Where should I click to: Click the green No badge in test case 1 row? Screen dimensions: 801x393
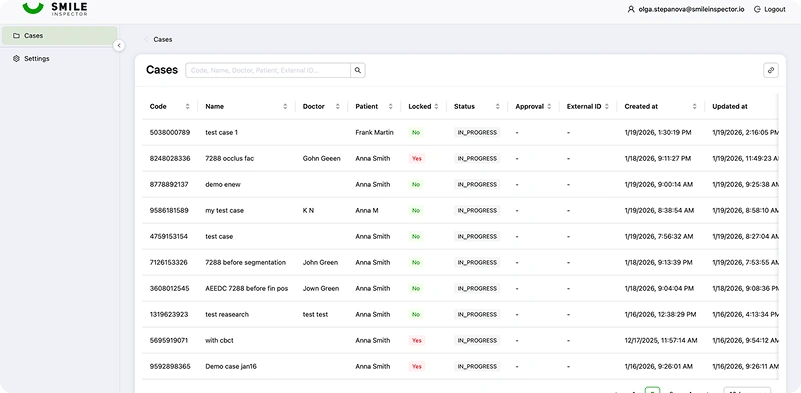(416, 132)
